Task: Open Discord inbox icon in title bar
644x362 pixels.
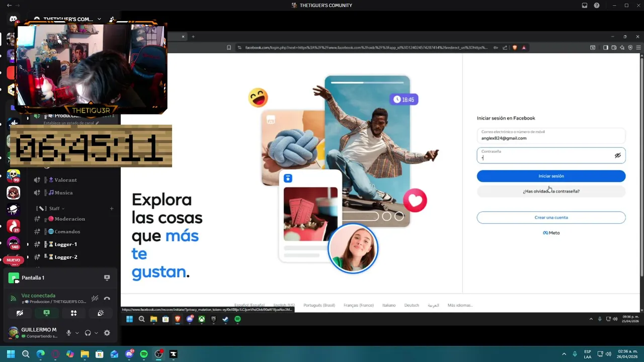Action: click(x=585, y=6)
